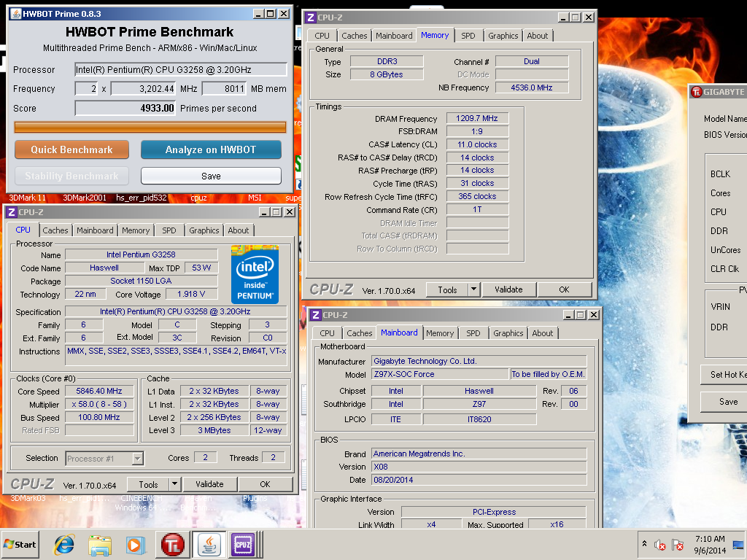The image size is (747, 560).
Task: Launch Windows Media Player from taskbar
Action: pyautogui.click(x=136, y=545)
